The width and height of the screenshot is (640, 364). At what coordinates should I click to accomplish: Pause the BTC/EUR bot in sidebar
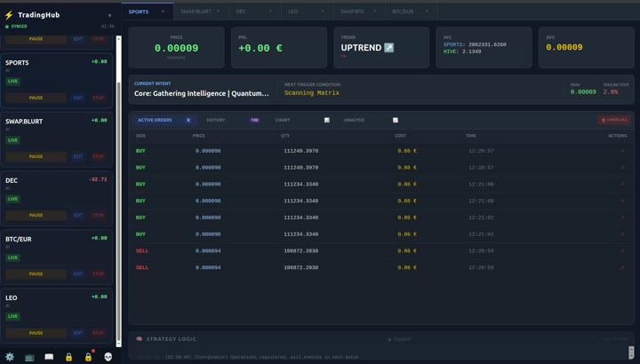(36, 274)
